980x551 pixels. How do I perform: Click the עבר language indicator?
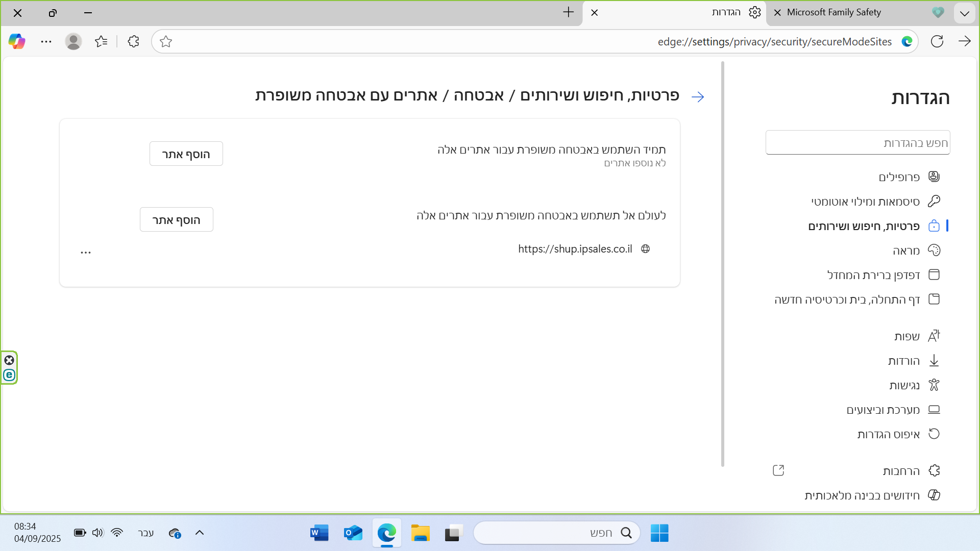[146, 533]
